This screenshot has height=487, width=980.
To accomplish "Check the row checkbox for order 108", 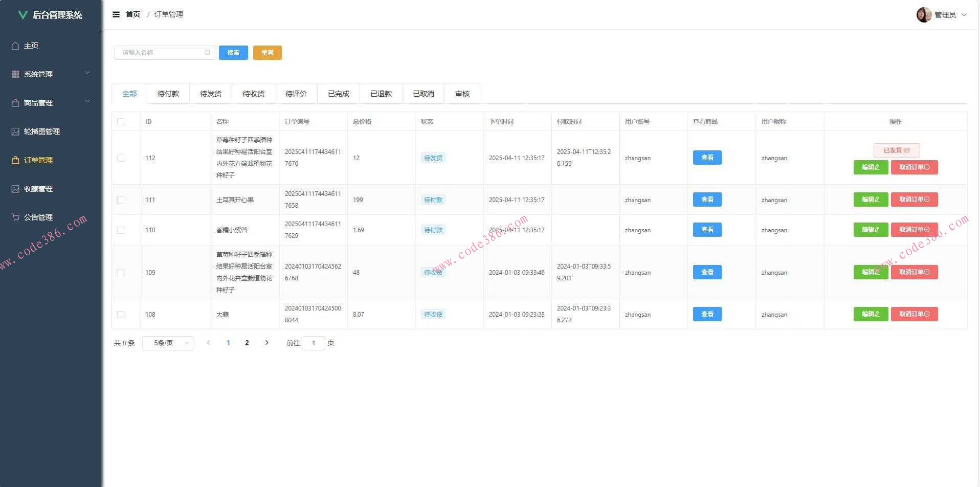I will click(x=121, y=315).
